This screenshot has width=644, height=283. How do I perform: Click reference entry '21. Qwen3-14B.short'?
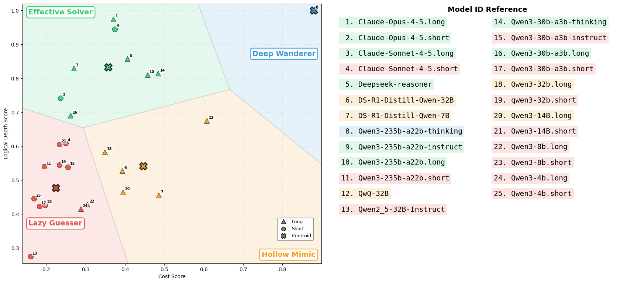[x=535, y=131]
